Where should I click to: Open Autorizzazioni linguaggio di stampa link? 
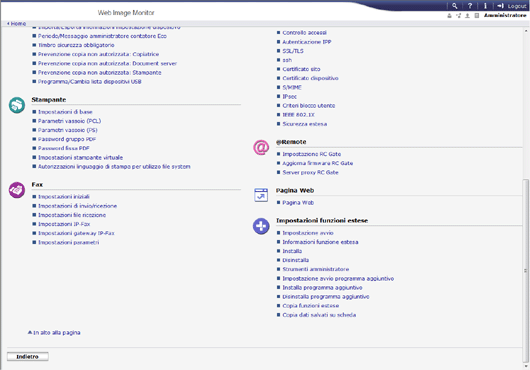[x=114, y=167]
